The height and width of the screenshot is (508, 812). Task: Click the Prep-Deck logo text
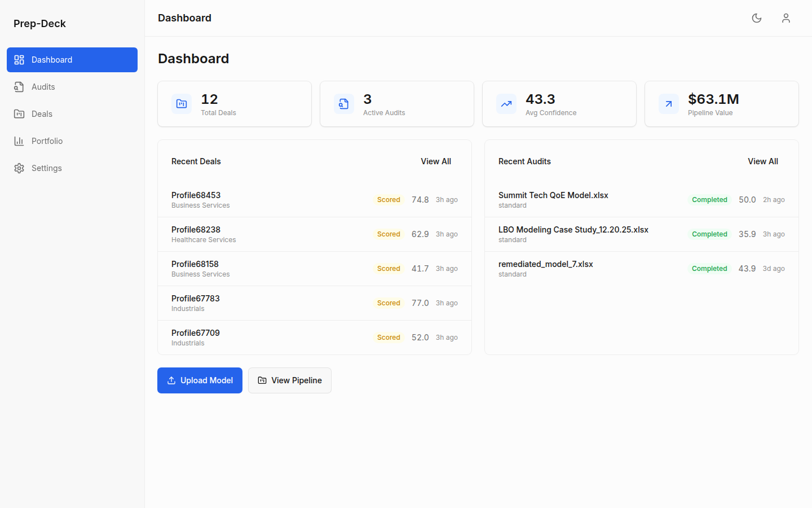click(x=39, y=24)
